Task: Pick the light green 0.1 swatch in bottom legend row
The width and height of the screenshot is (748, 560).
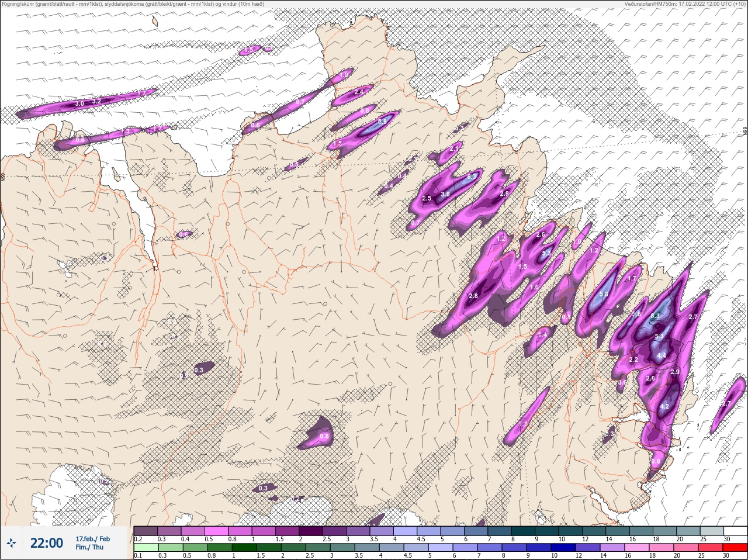Action: (x=146, y=548)
